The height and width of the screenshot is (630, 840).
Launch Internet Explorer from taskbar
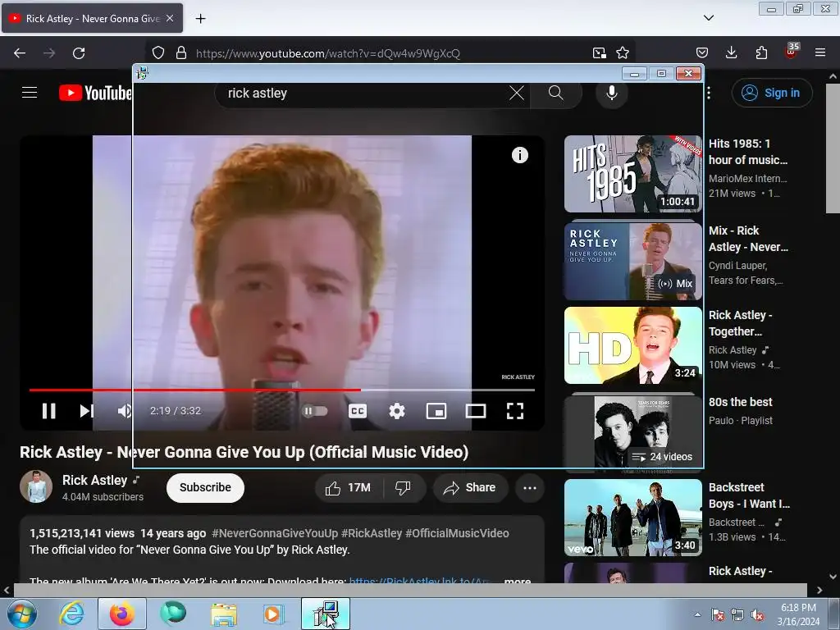[x=72, y=614]
